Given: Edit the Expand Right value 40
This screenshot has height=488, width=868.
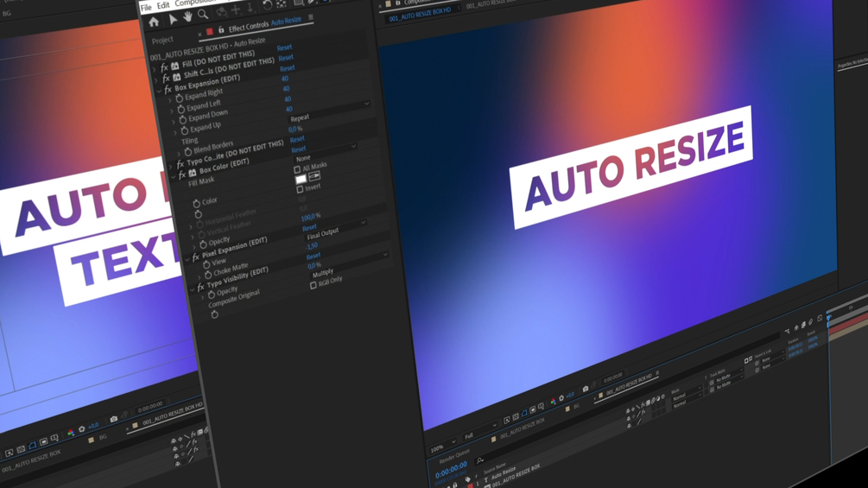Looking at the screenshot, I should click(284, 79).
